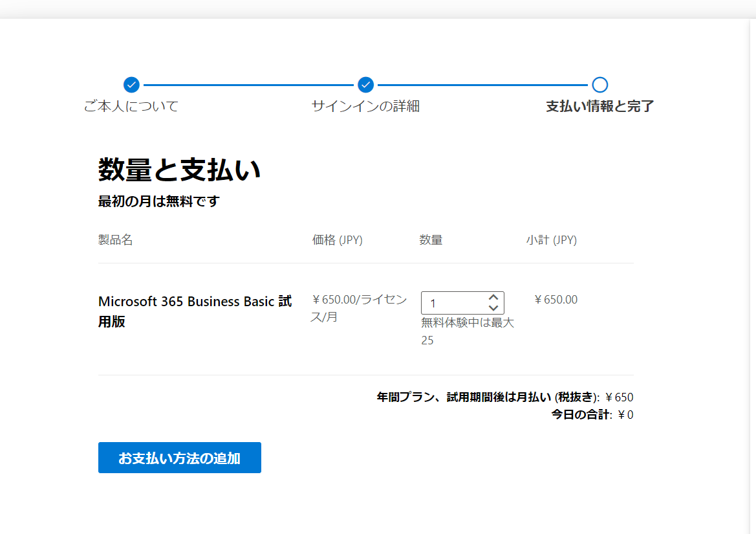Select the 支払い情報と完了 step label

pos(599,106)
